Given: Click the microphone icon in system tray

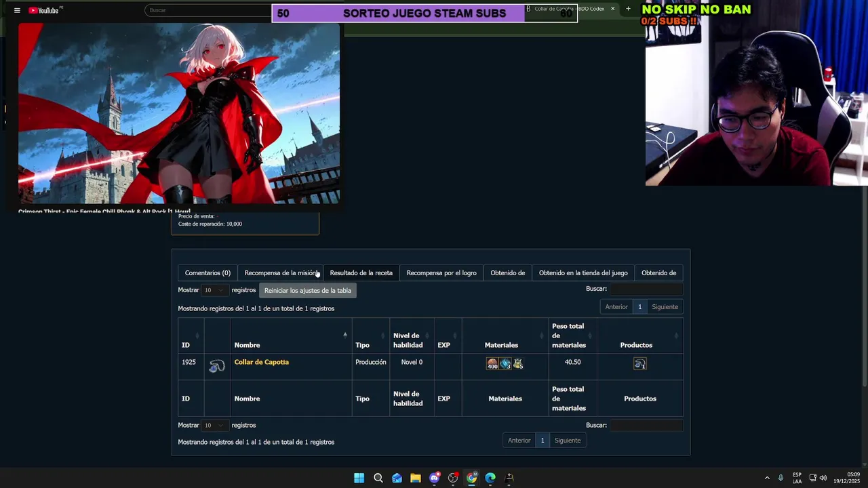Looking at the screenshot, I should point(781,478).
